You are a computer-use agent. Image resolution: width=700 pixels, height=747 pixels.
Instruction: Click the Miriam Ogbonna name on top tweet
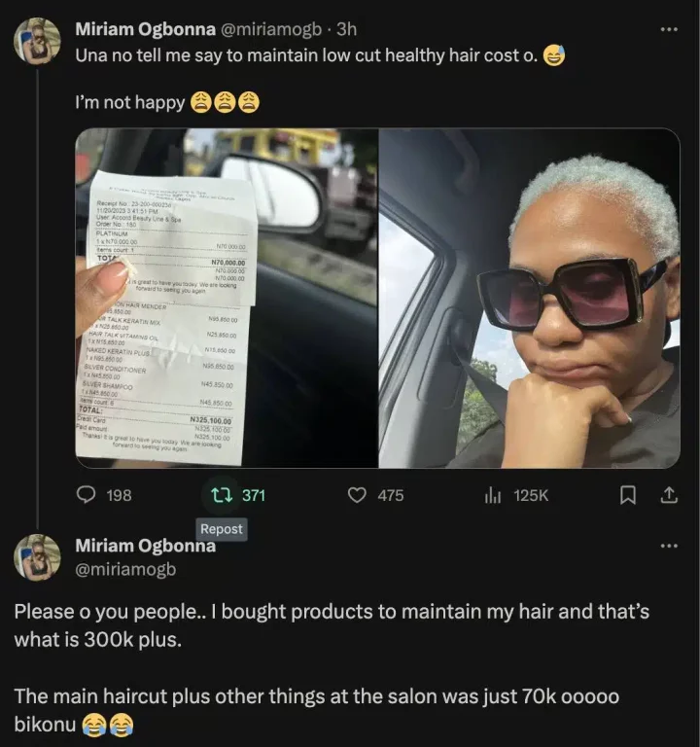pyautogui.click(x=145, y=29)
